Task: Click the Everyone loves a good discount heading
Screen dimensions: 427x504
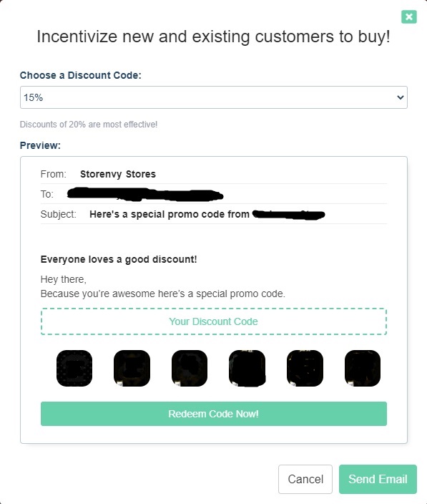Action: [119, 259]
